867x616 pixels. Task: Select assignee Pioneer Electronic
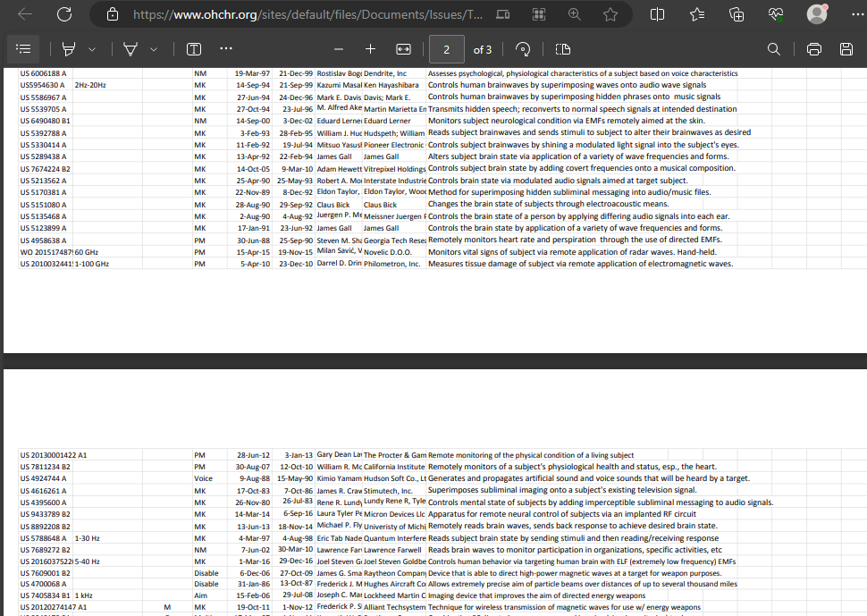click(x=393, y=145)
